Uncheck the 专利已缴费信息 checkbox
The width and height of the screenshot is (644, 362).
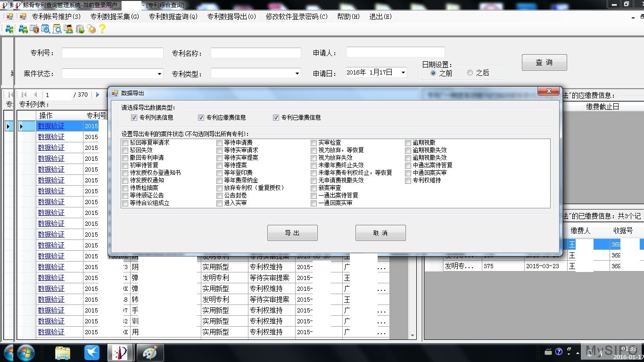tap(276, 118)
